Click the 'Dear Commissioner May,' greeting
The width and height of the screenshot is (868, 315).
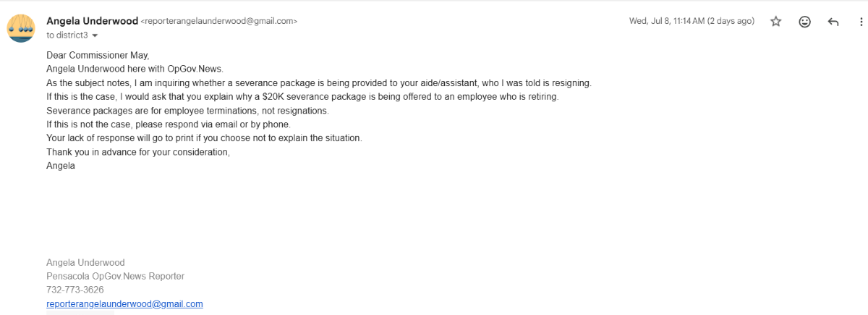[98, 55]
